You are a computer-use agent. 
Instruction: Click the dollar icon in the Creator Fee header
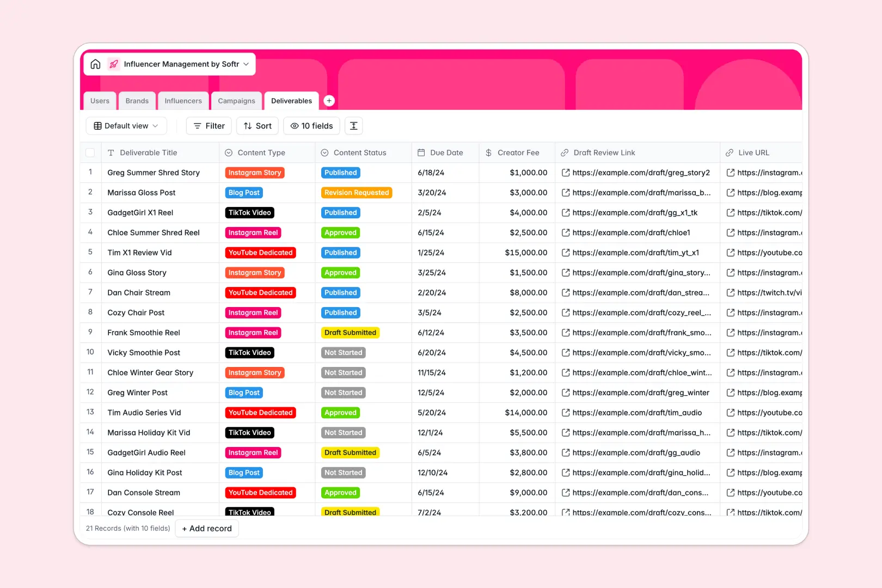[488, 152]
